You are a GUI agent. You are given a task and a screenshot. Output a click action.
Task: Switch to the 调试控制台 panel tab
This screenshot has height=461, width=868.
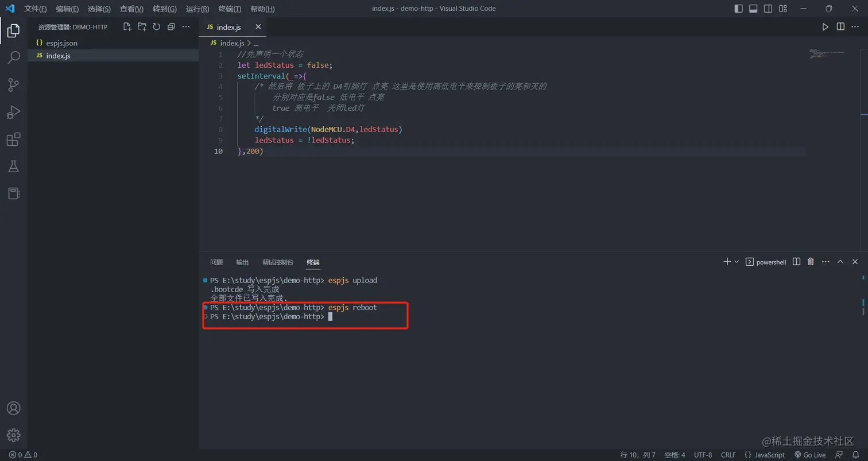click(278, 262)
